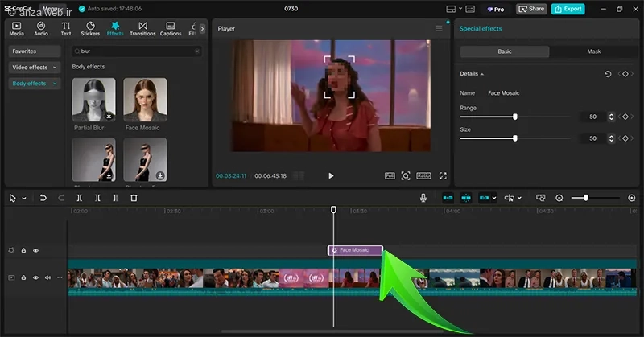
Task: Open the Captions tab
Action: tap(171, 30)
